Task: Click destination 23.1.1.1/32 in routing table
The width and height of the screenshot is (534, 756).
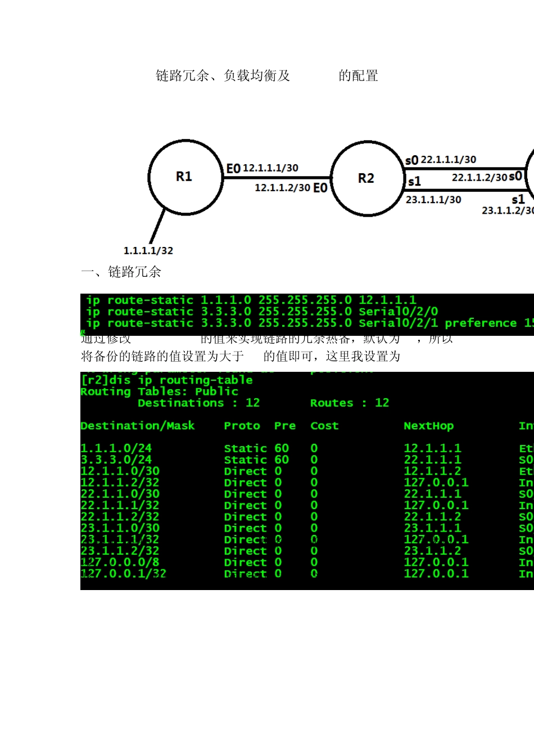Action: 120,539
